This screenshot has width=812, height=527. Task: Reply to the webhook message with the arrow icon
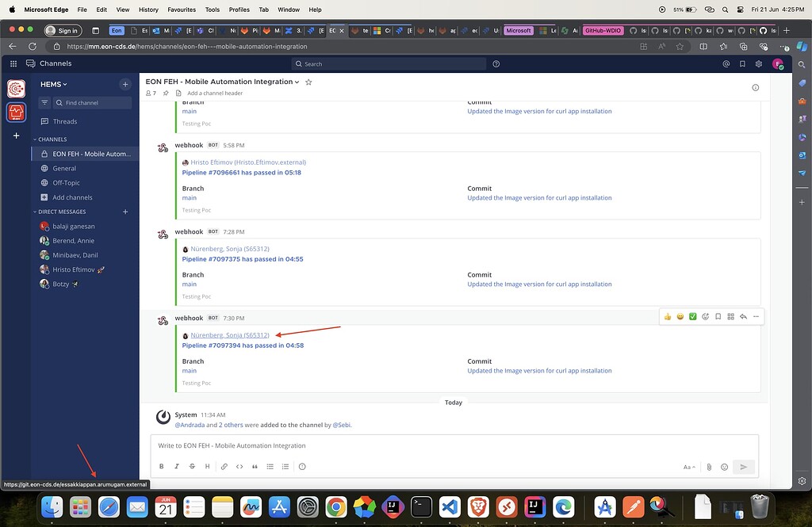[x=743, y=316]
